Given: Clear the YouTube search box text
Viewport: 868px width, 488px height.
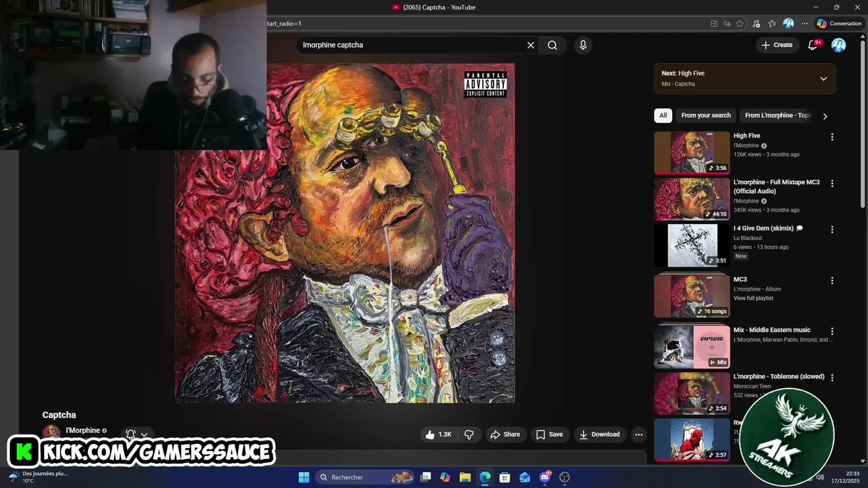Looking at the screenshot, I should coord(530,45).
